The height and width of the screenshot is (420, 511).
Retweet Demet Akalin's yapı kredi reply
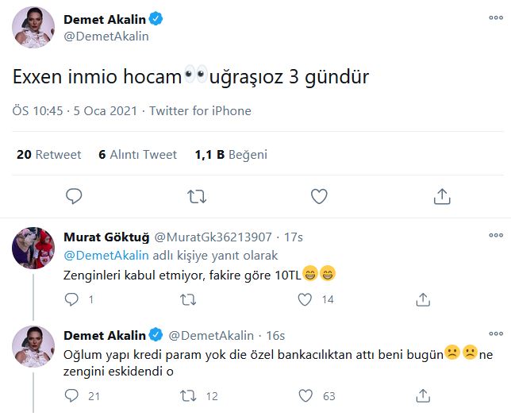188,395
